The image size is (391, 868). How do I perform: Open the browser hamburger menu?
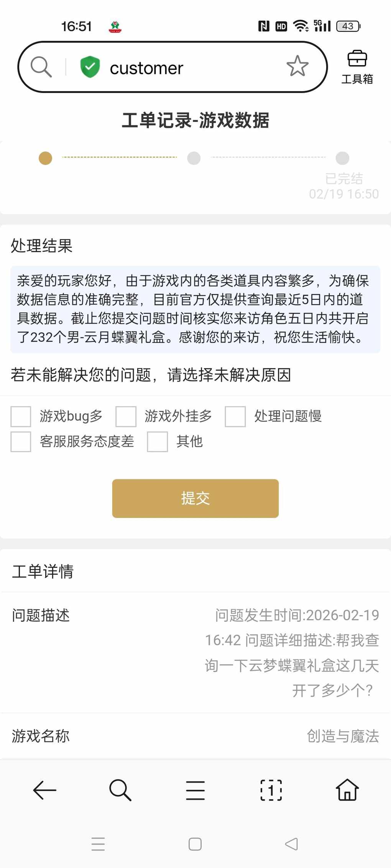click(x=195, y=790)
